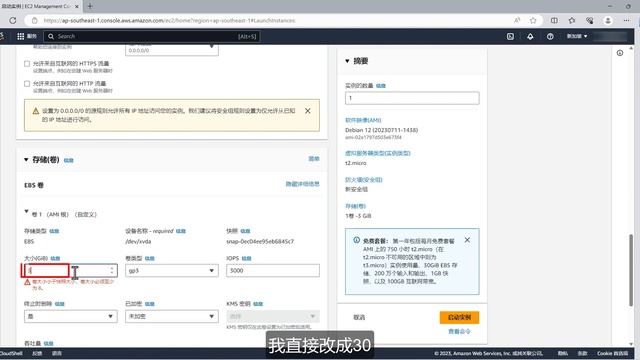The image size is (640, 360).
Task: Click the IOPS field showing 3000
Action: 273,271
